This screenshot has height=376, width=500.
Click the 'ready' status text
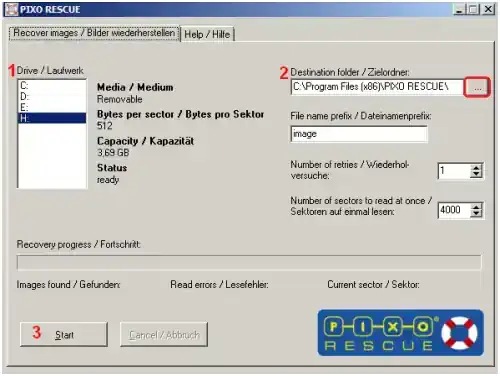point(108,180)
